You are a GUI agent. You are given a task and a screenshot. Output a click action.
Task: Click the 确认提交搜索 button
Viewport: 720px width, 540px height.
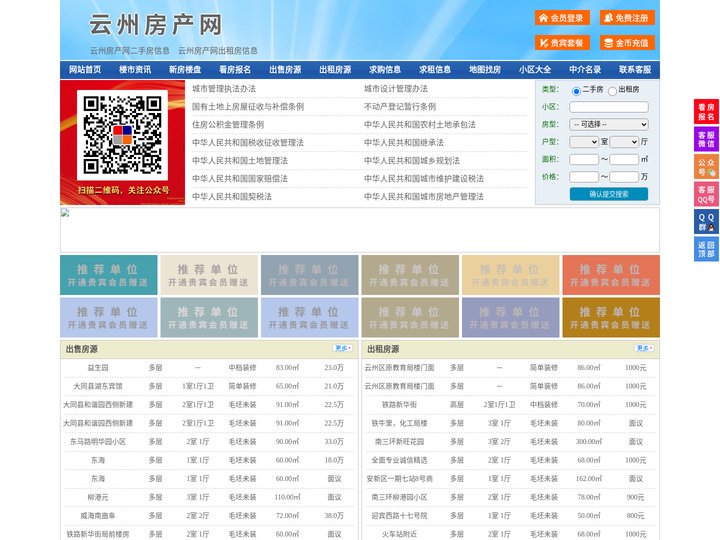coord(609,194)
